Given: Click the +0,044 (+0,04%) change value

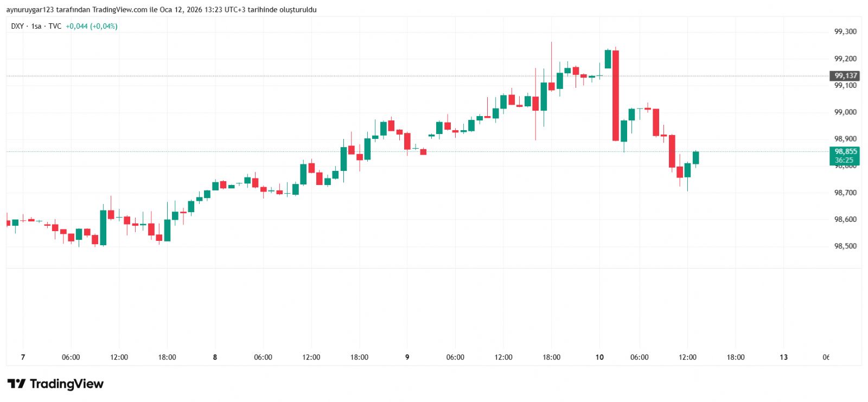Looking at the screenshot, I should (91, 26).
